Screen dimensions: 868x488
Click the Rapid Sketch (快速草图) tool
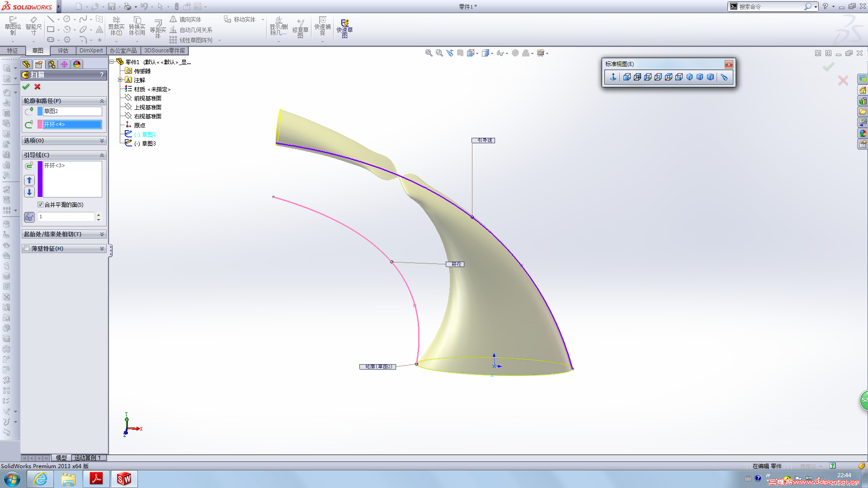point(344,28)
